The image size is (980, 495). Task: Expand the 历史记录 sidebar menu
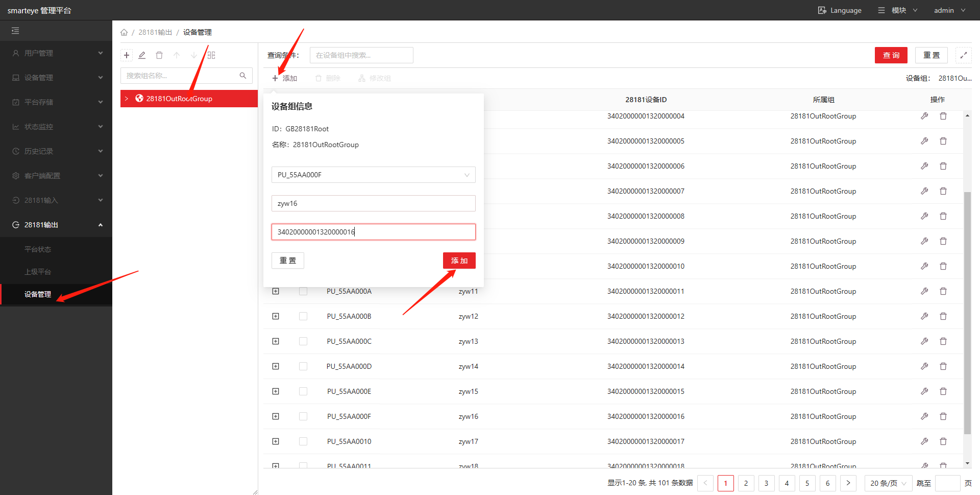[x=56, y=151]
